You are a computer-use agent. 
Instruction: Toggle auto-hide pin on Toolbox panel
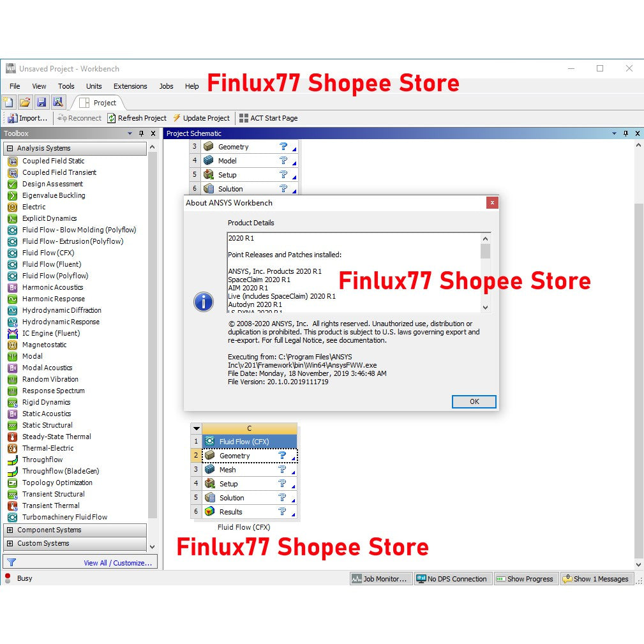tap(141, 133)
